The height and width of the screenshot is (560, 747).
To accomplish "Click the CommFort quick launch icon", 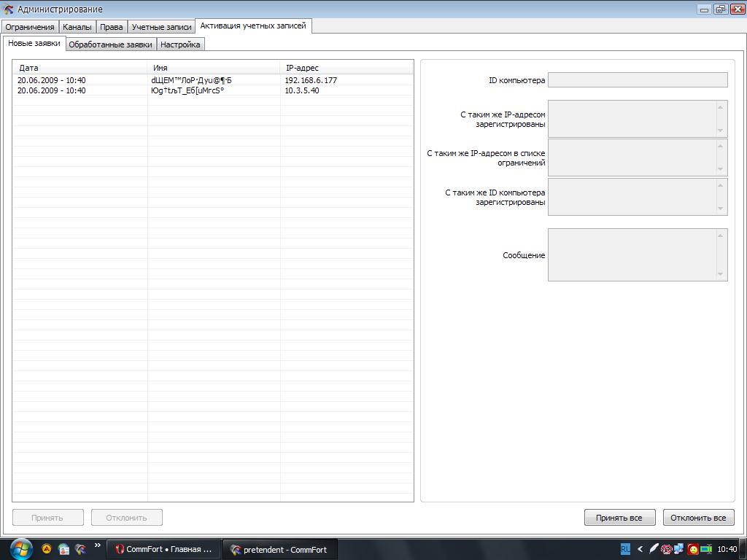I will (80, 549).
